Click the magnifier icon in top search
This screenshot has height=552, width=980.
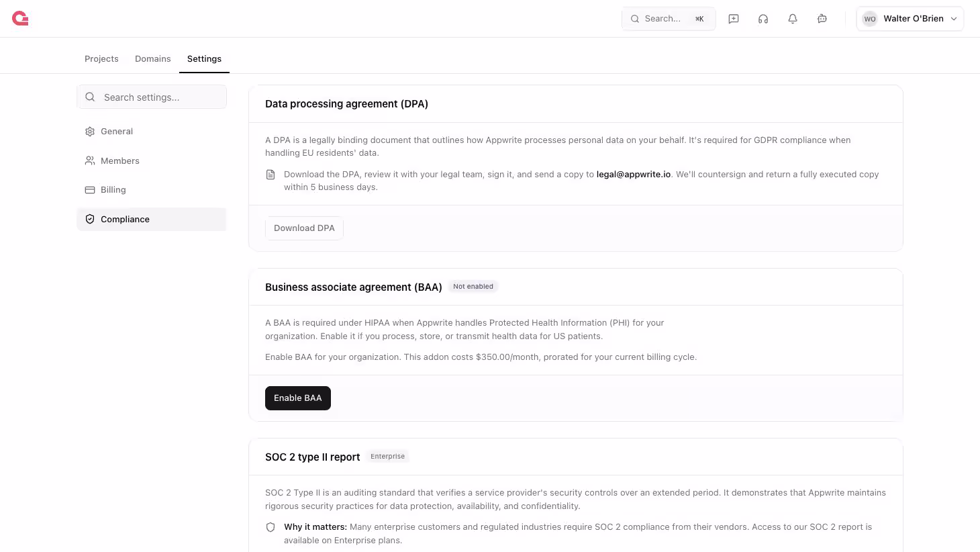(635, 19)
